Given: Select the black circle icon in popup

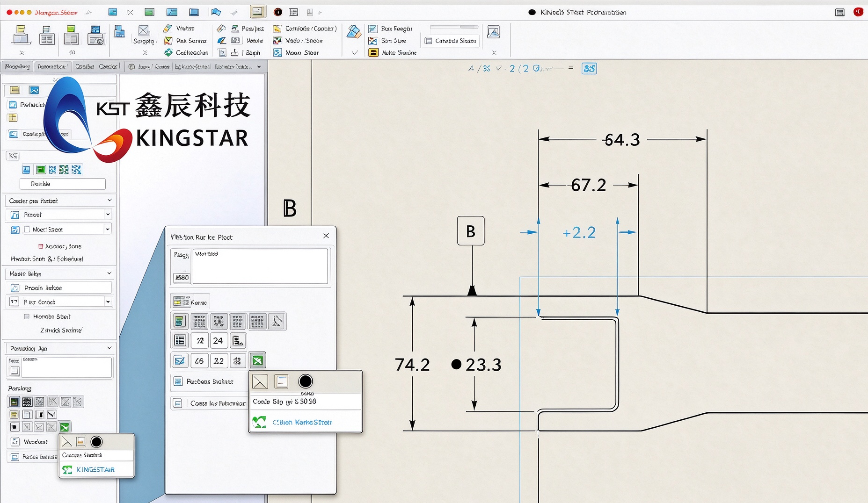Looking at the screenshot, I should [305, 381].
